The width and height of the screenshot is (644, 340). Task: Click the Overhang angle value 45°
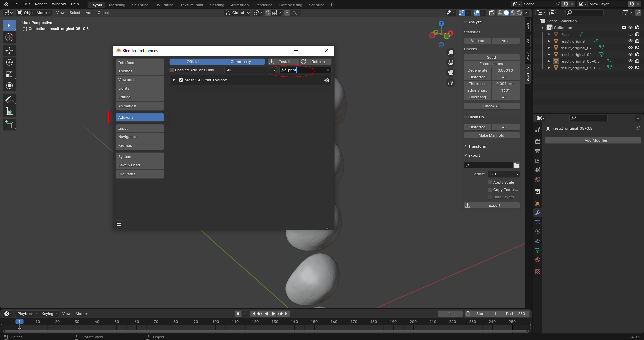pos(505,97)
